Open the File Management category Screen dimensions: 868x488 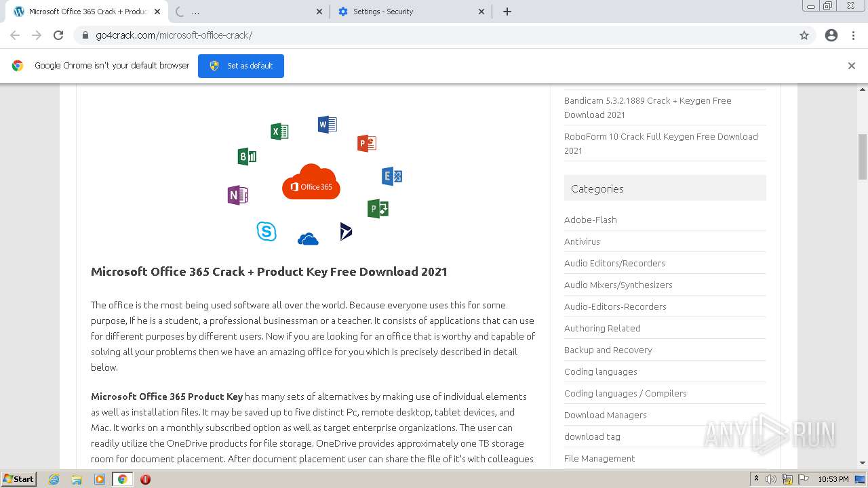tap(599, 458)
